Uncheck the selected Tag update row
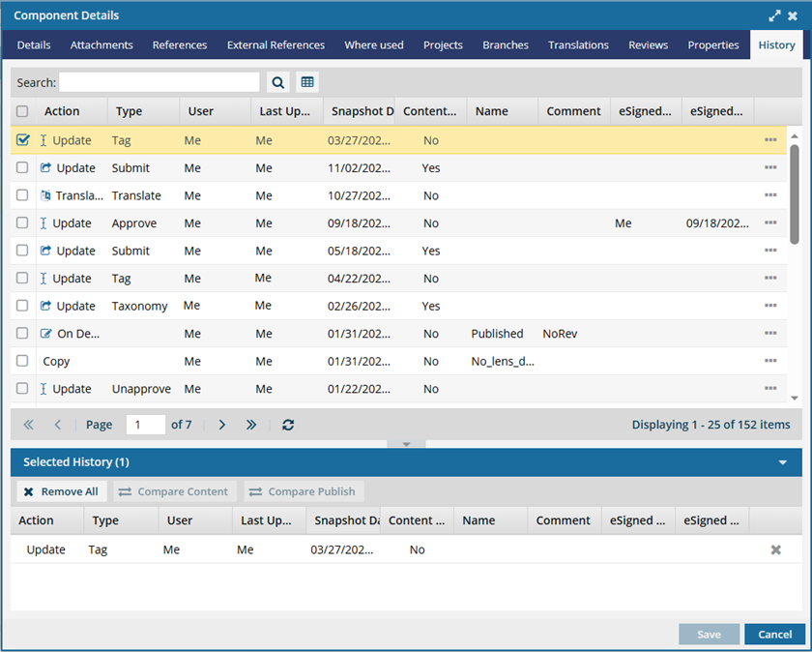This screenshot has height=652, width=812. click(x=23, y=140)
